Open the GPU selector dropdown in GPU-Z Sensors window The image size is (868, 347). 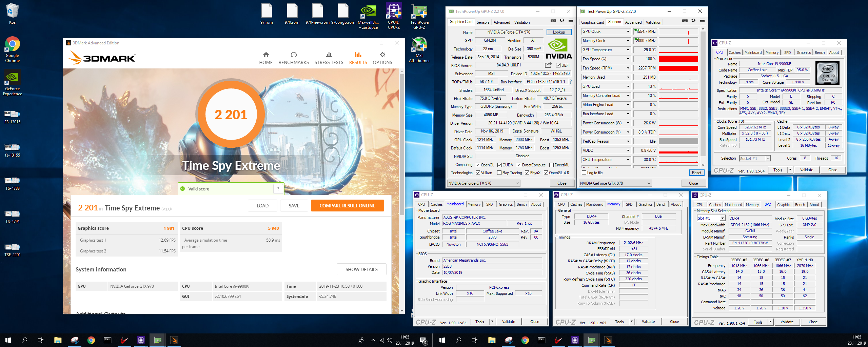(x=615, y=183)
